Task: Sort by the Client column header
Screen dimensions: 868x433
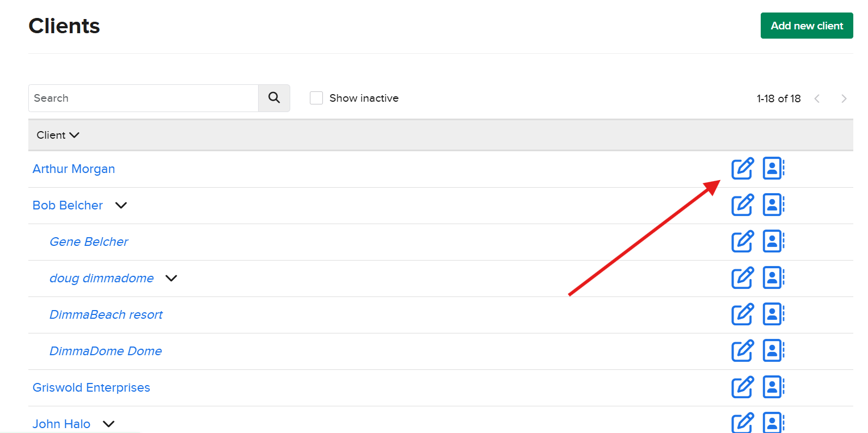Action: [57, 135]
